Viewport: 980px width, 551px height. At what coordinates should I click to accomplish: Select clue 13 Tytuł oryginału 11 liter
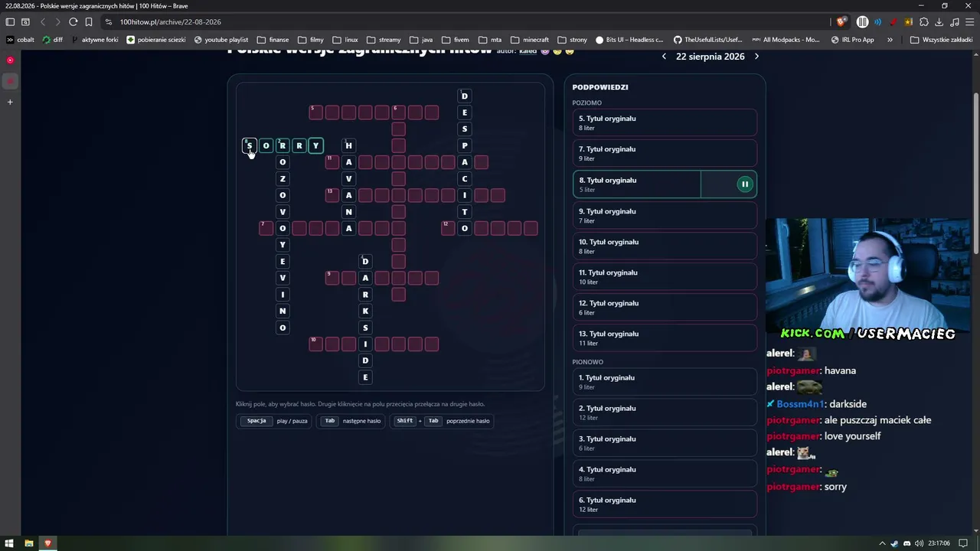(665, 337)
